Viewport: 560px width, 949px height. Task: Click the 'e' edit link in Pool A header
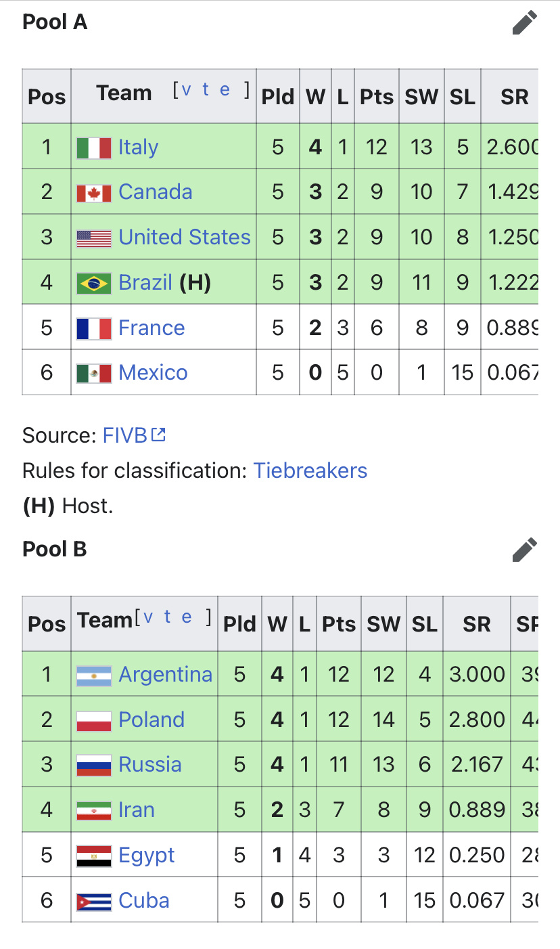click(x=225, y=89)
